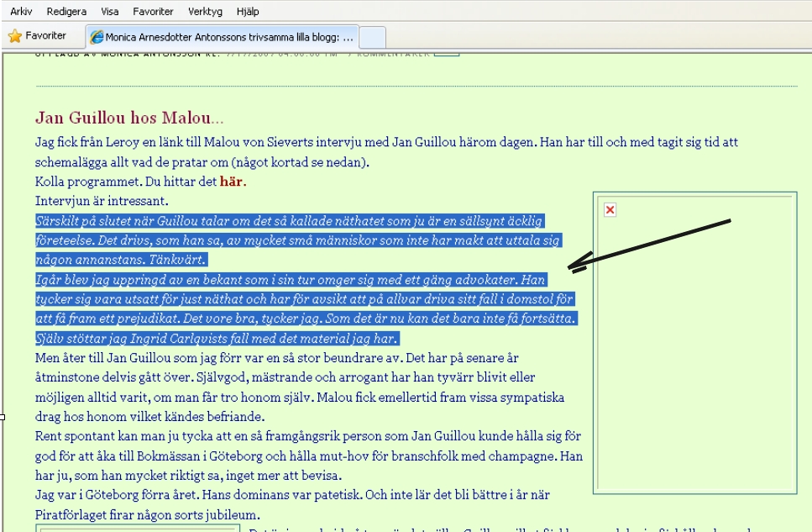Open a new blank tab
This screenshot has width=812, height=532.
point(372,37)
